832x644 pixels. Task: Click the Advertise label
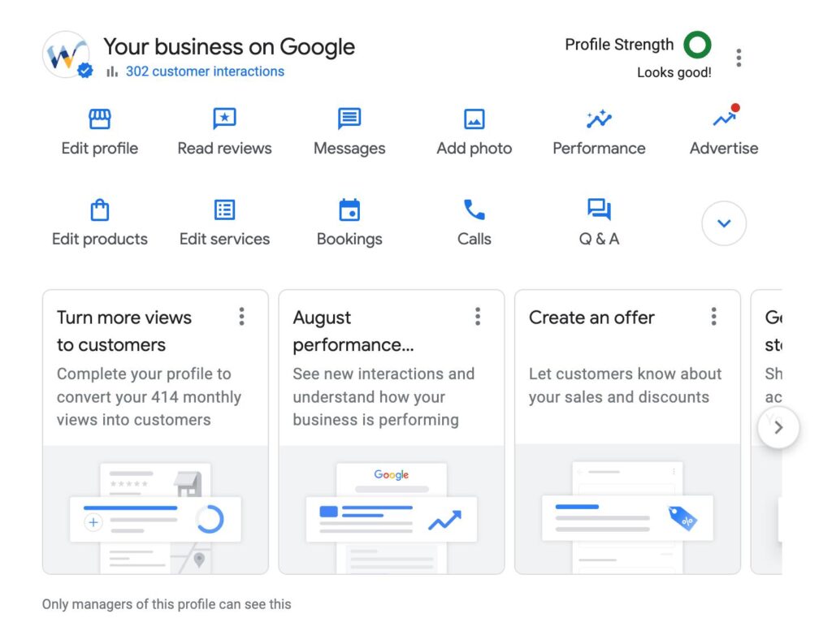click(x=724, y=149)
